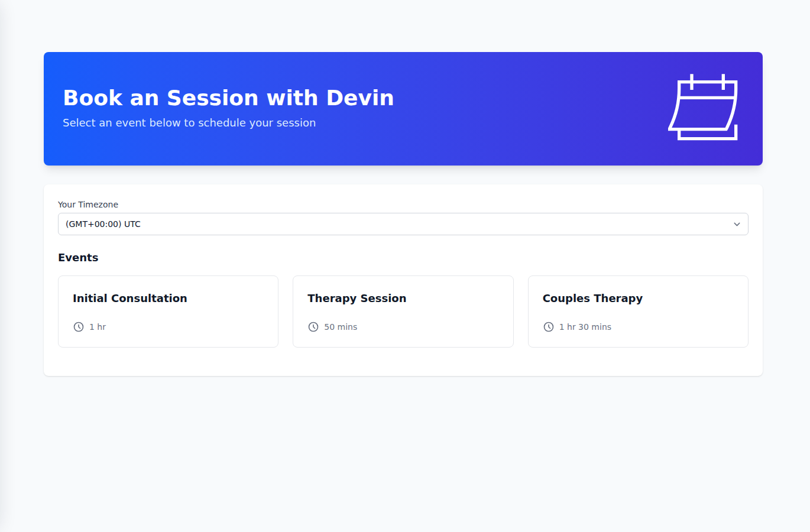Click the calendar icon in the header banner

coord(703,108)
